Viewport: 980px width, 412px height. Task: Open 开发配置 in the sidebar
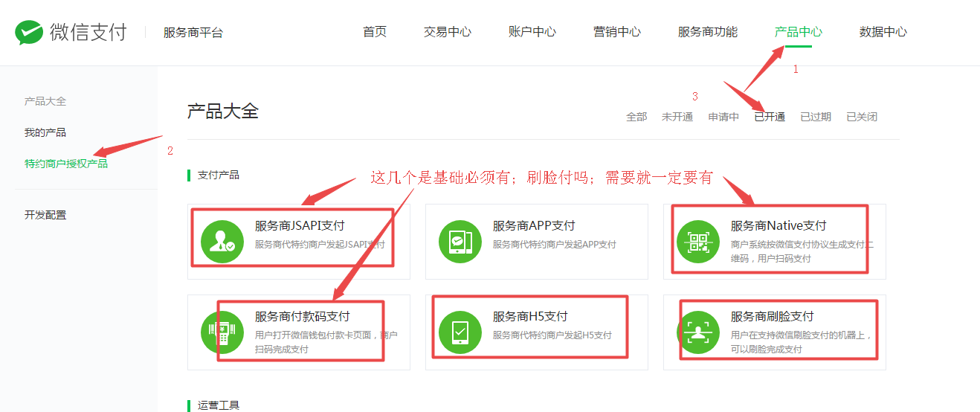coord(45,215)
